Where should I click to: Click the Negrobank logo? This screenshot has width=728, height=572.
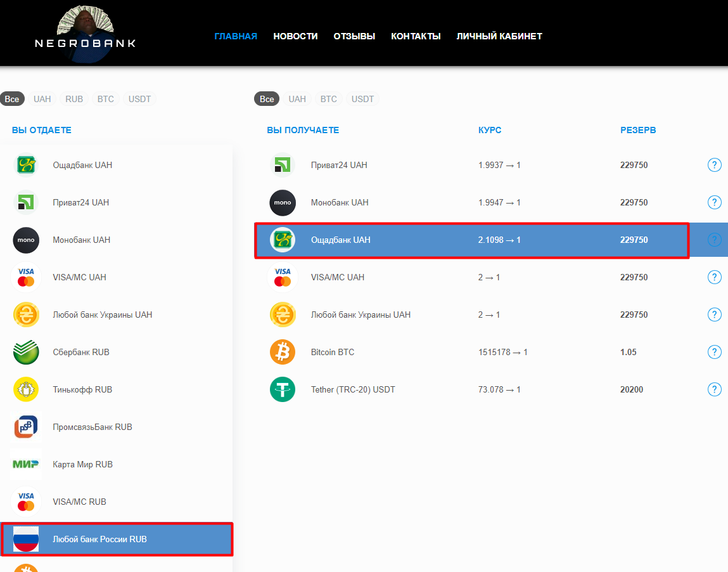tap(86, 34)
